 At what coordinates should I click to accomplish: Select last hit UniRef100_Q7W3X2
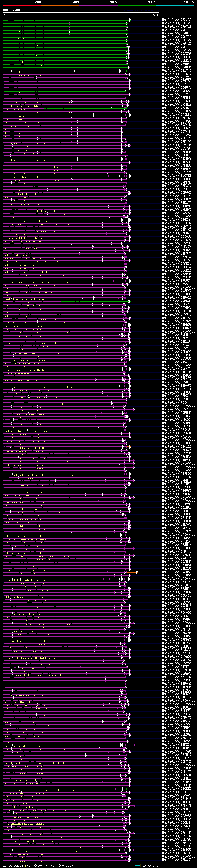click(177, 860)
